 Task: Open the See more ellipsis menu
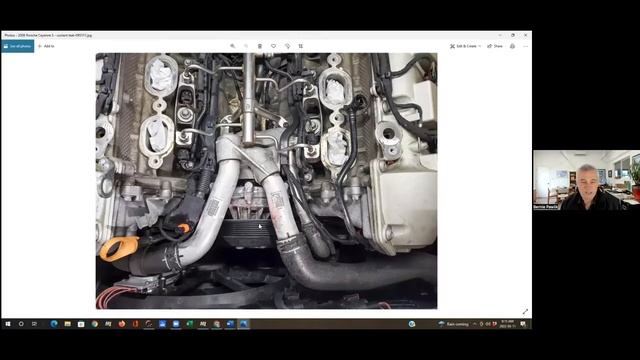(525, 46)
